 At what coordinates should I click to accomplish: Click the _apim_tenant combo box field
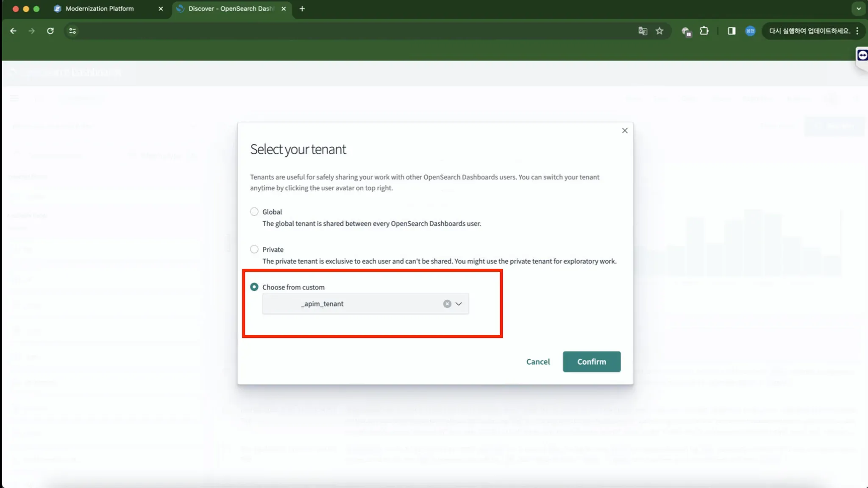(x=365, y=304)
